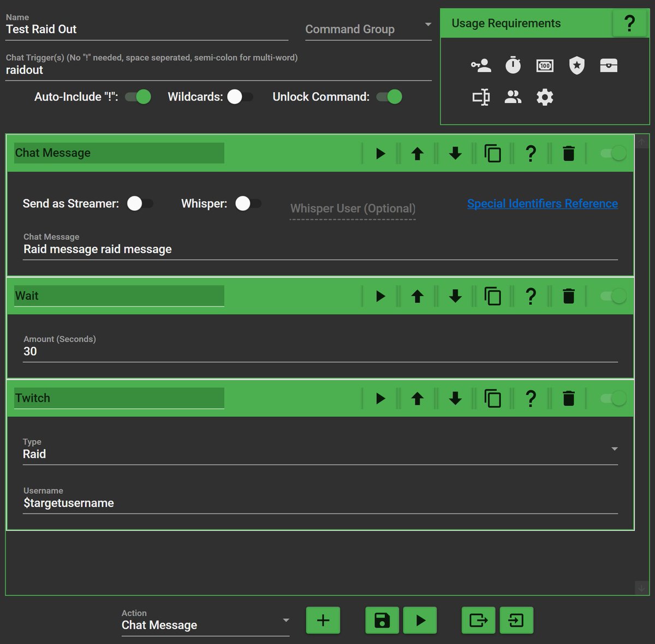Test-play the Twitch action
Viewport: 655px width, 644px height.
point(380,398)
